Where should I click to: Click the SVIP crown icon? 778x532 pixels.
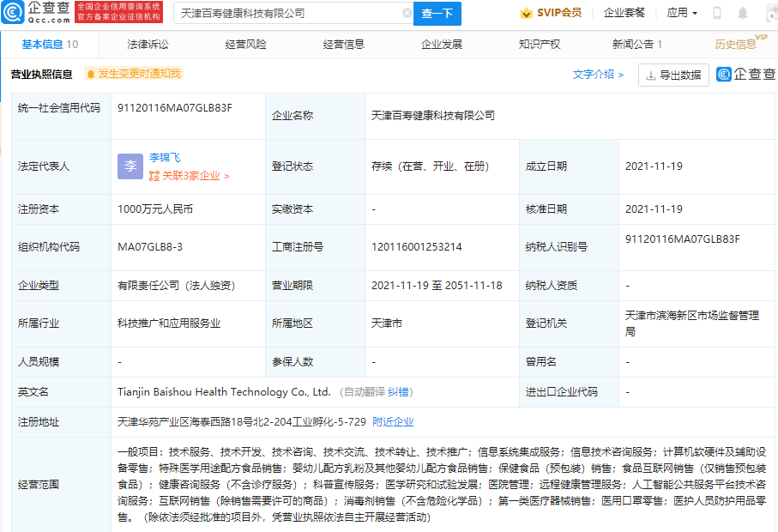point(526,13)
